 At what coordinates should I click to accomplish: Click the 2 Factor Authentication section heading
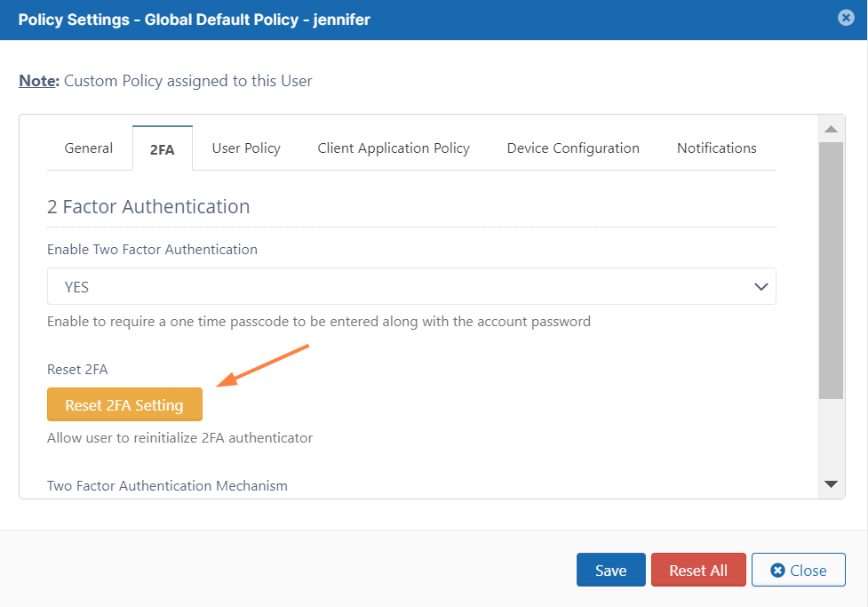coord(148,207)
